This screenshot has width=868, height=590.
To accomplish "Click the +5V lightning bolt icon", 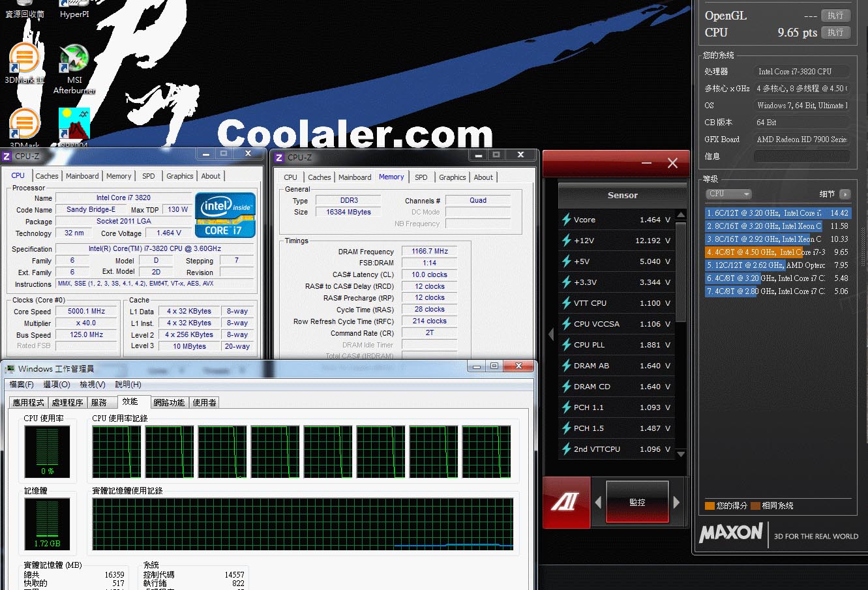I will click(x=567, y=261).
